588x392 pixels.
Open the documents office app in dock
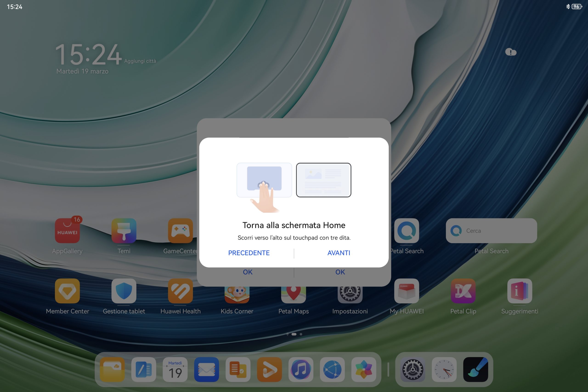tap(238, 369)
